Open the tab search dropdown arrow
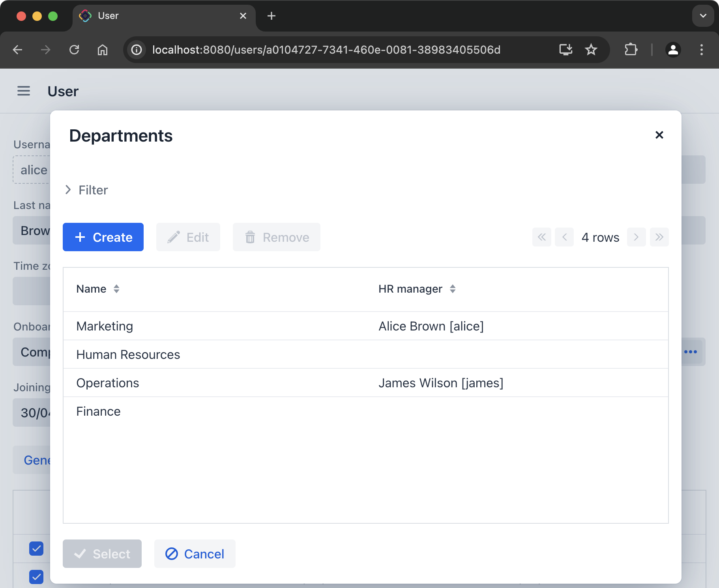Viewport: 719px width, 588px height. (x=703, y=16)
